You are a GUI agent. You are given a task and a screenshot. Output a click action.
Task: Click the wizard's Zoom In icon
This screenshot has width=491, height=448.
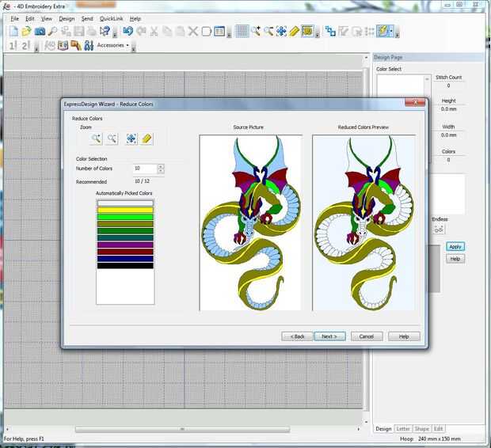coord(96,139)
